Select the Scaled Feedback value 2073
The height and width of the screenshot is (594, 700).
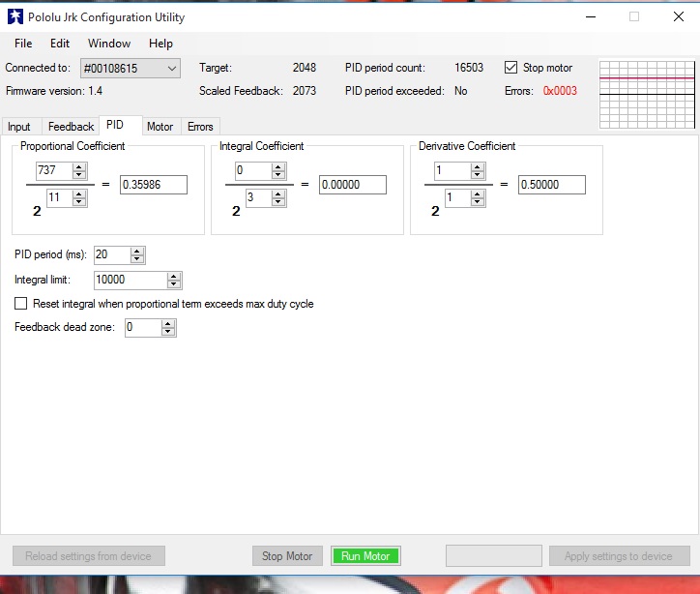(305, 91)
